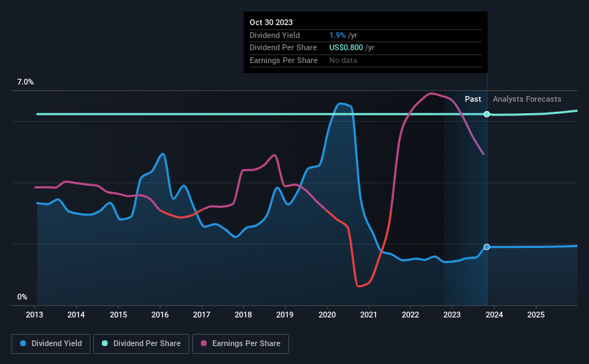Click the 7.0% y-axis label

(x=25, y=82)
